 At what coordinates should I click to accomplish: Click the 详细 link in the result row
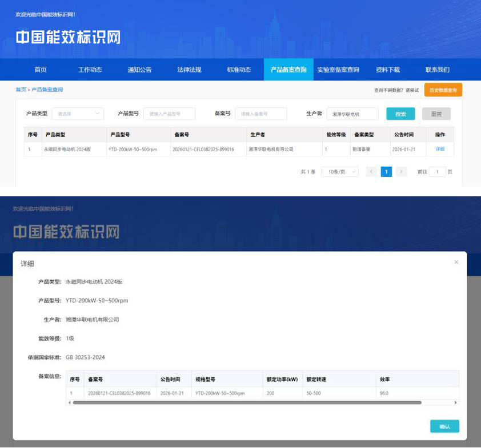point(440,149)
